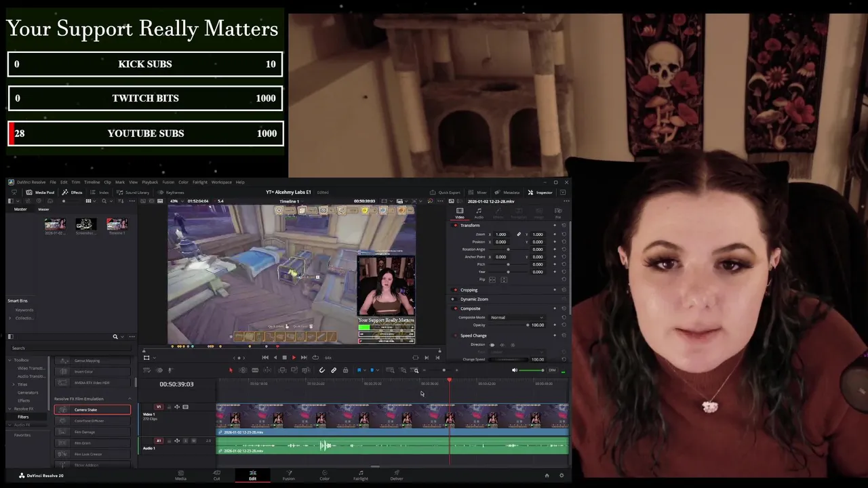The image size is (868, 488).
Task: Open the Index panel
Action: tap(100, 192)
